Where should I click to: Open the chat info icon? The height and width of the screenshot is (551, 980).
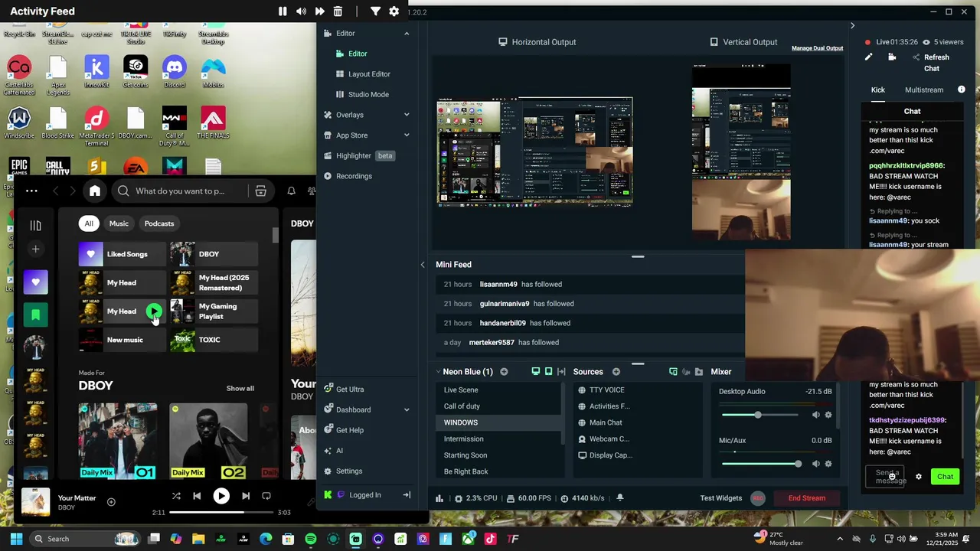962,90
